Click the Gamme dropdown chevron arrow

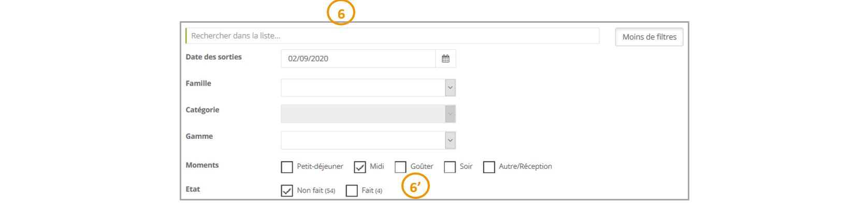[450, 140]
